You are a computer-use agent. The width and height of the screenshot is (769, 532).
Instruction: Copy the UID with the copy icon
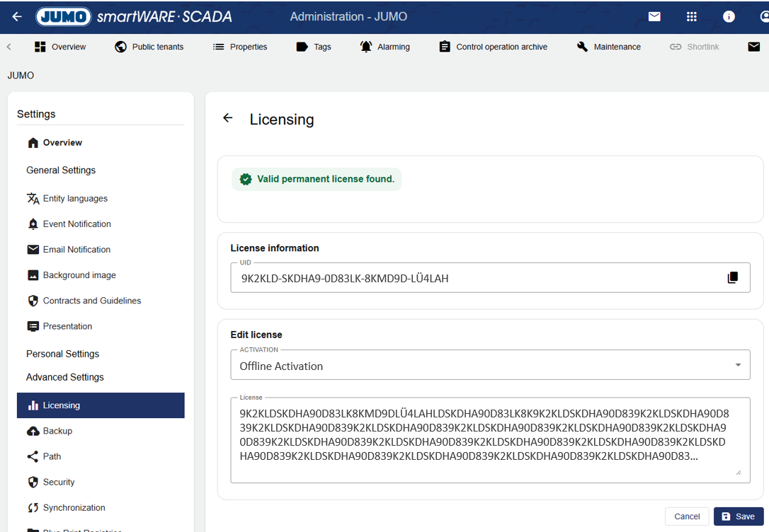click(733, 278)
